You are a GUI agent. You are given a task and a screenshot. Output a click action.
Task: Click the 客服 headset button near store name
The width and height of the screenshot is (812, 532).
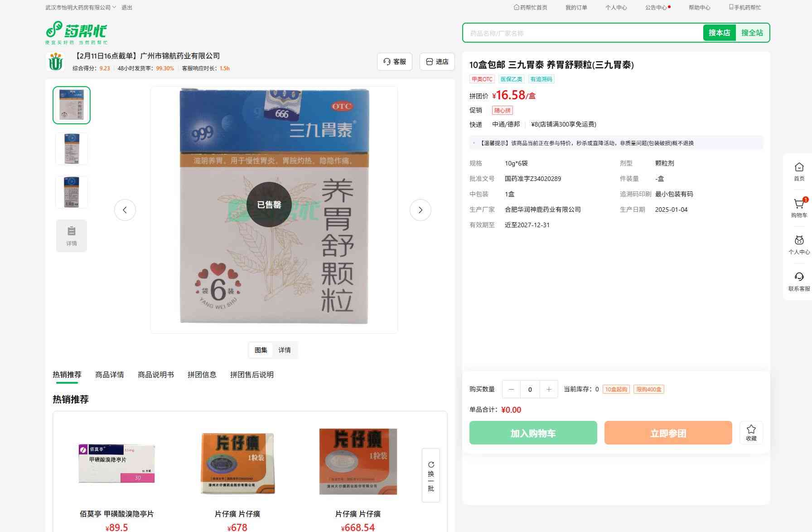394,62
